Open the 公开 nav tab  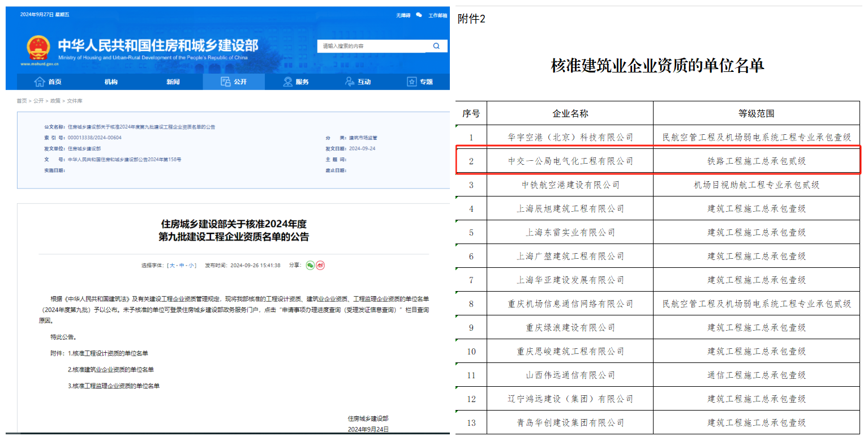point(234,82)
